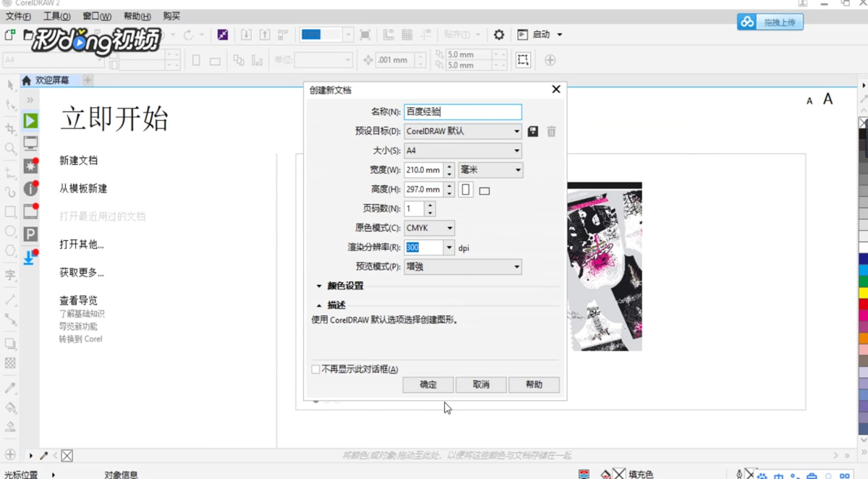Open the 预览模式 增強 dropdown

pos(463,267)
